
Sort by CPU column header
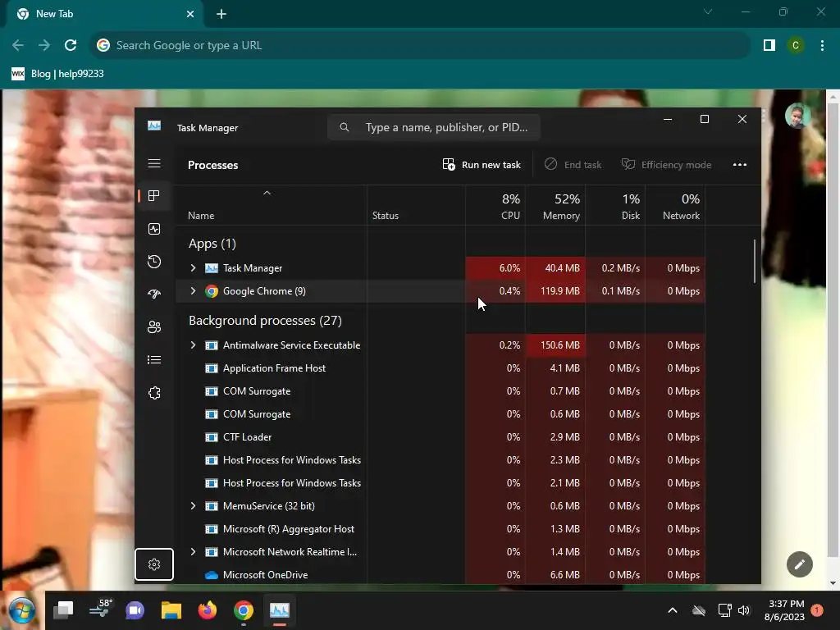(495, 205)
